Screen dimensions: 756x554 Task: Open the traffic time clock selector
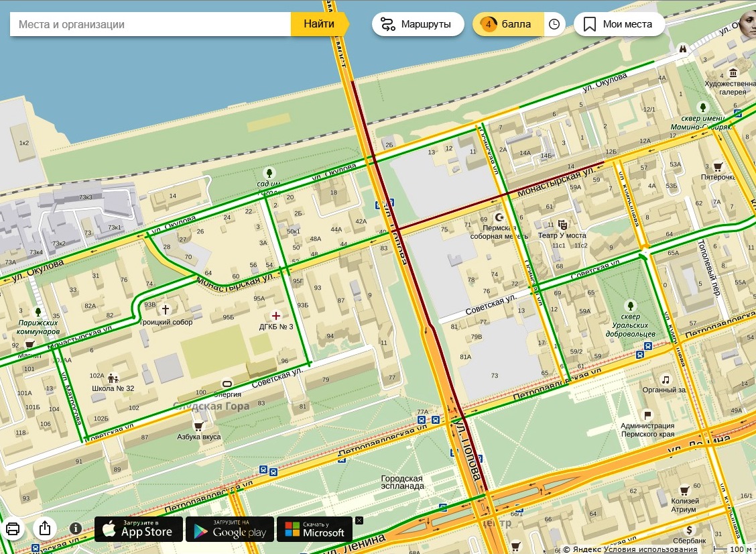(554, 24)
